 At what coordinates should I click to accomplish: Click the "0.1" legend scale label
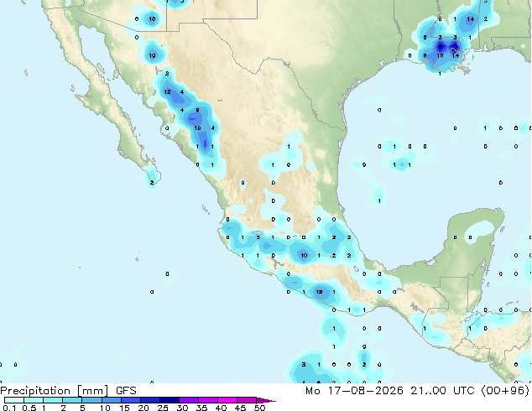tap(9, 408)
